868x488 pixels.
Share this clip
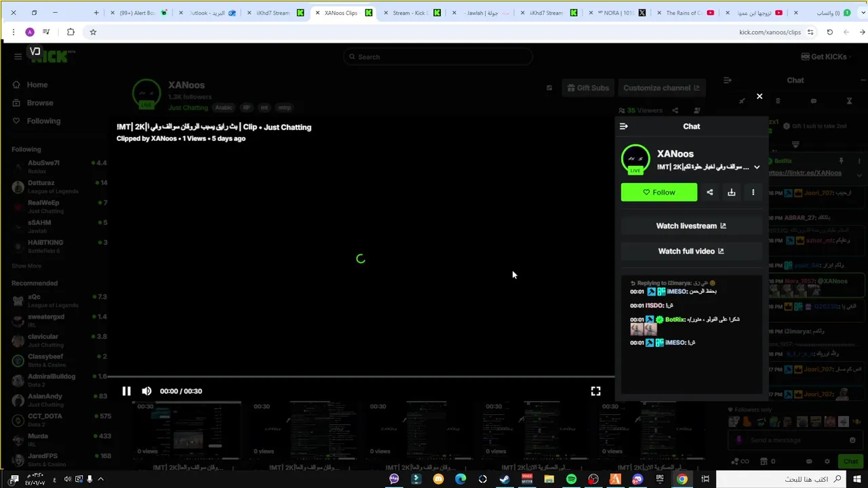point(710,192)
